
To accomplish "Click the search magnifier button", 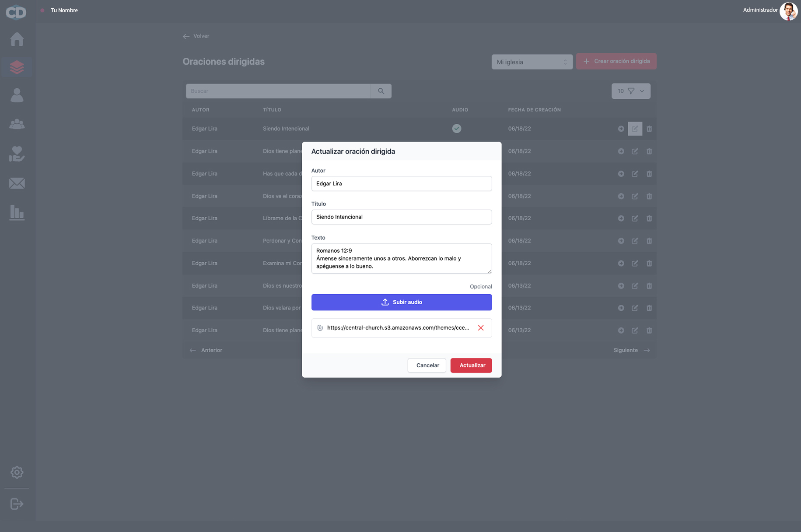I will coord(381,91).
